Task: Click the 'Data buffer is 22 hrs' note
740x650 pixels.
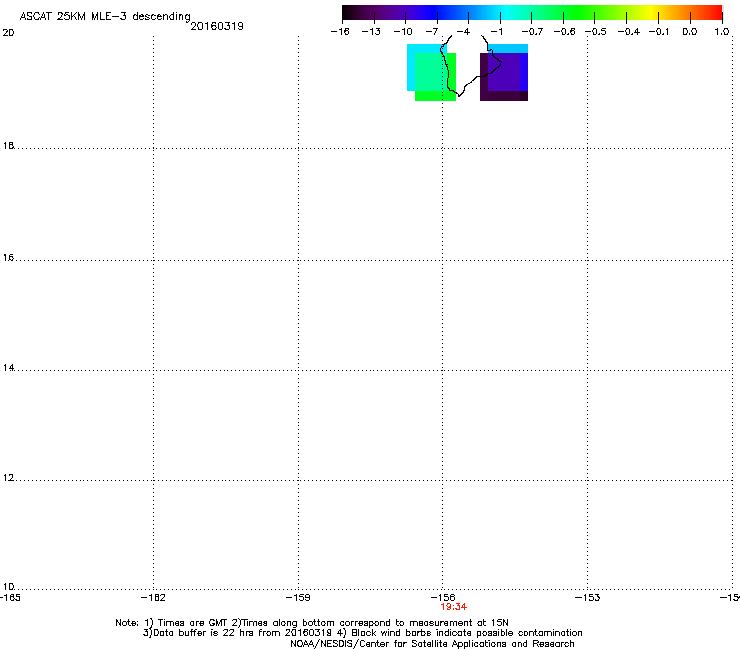Action: tap(362, 633)
